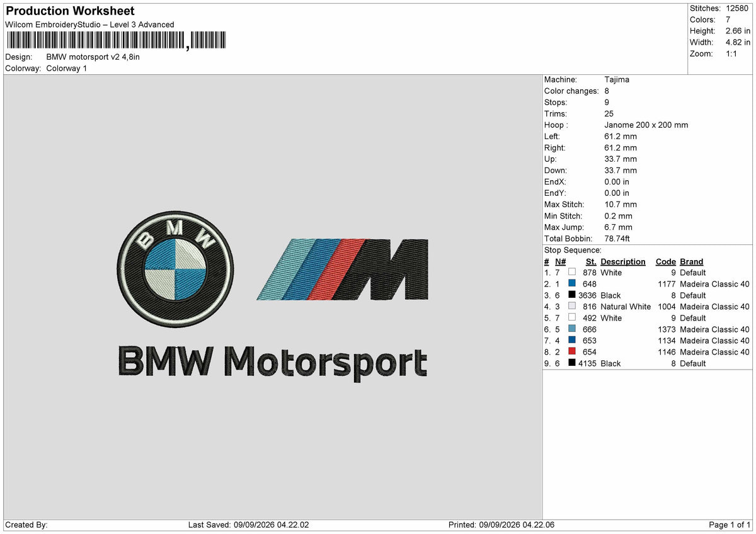Image resolution: width=756 pixels, height=534 pixels.
Task: Click the design name "BMW motorsport v2 4,8in"
Action: pos(93,57)
